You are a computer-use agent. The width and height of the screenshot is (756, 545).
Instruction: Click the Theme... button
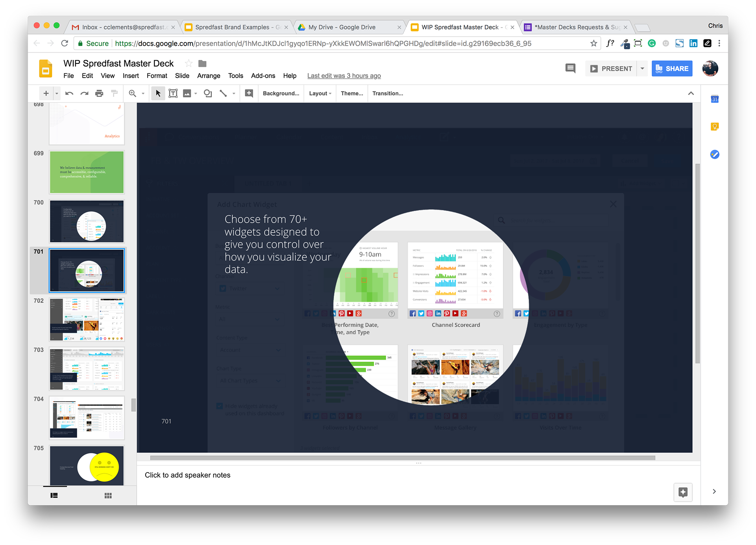pyautogui.click(x=352, y=93)
